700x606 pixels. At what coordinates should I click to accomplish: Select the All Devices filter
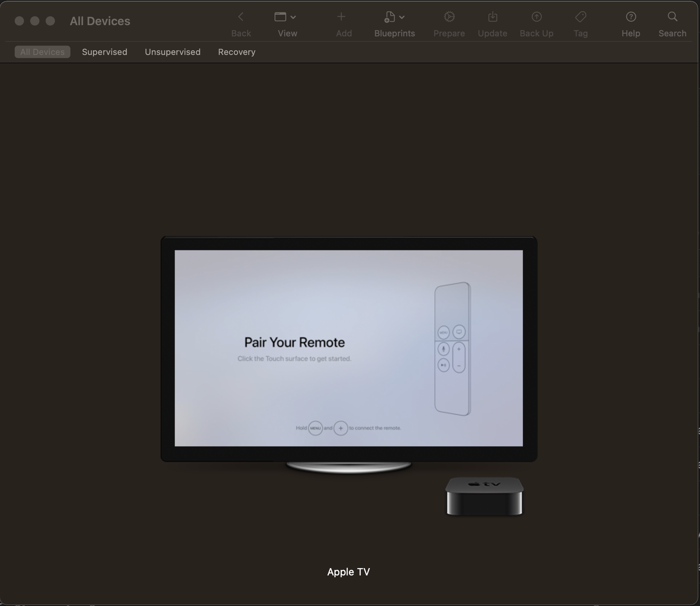42,52
